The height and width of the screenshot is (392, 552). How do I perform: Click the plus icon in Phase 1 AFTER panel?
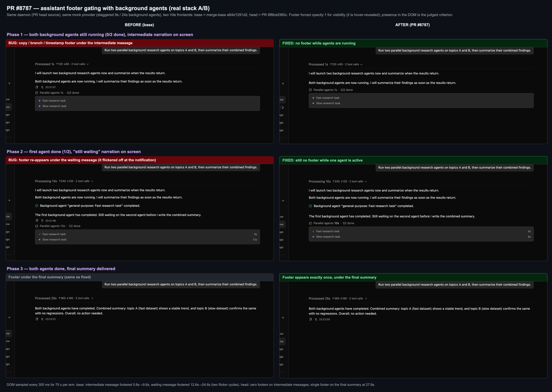tap(283, 84)
